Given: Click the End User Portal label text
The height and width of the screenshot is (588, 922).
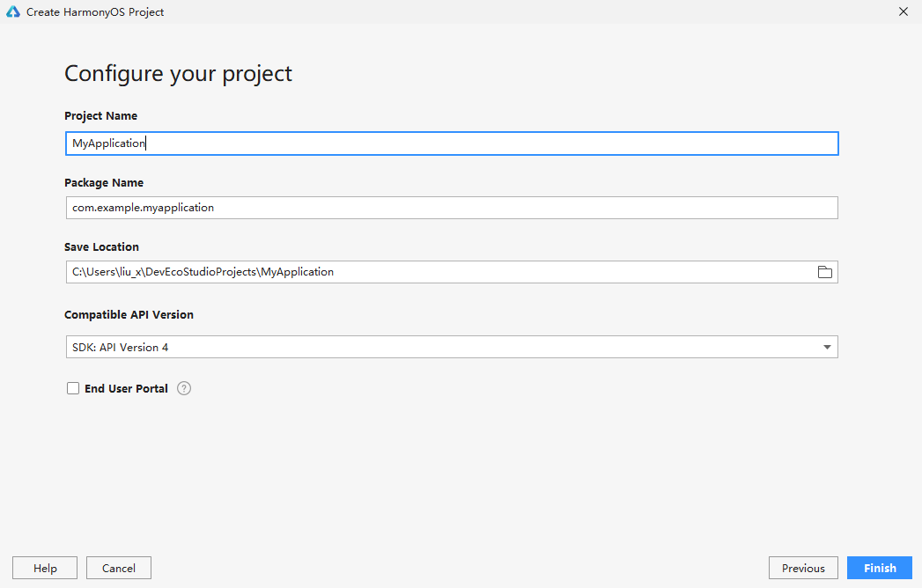Looking at the screenshot, I should tap(126, 388).
